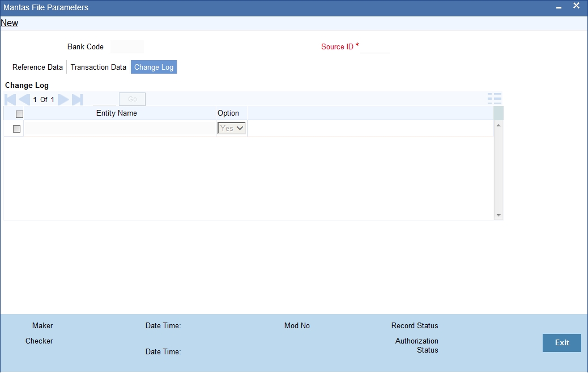The height and width of the screenshot is (373, 588).
Task: Select the Change Log tab
Action: (x=154, y=67)
